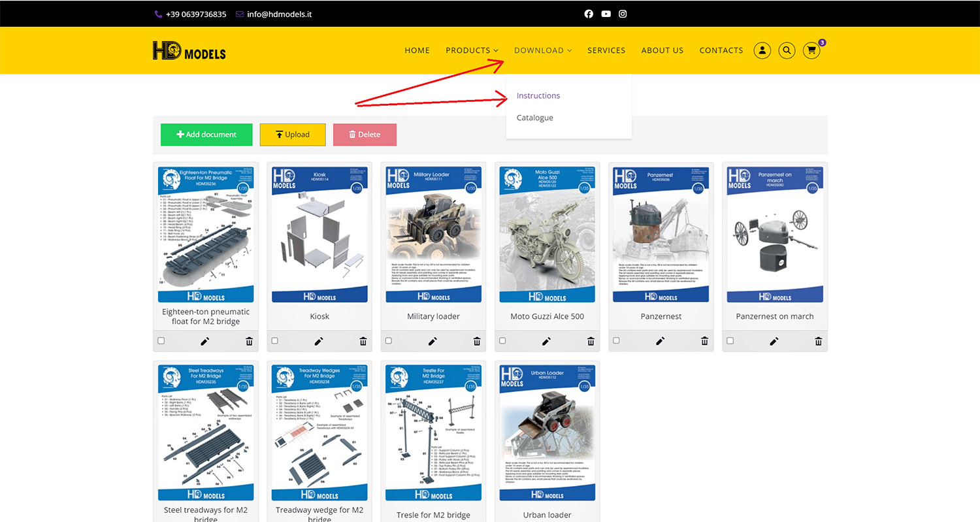Tick the Military loader checkbox
The height and width of the screenshot is (522, 980).
click(389, 341)
